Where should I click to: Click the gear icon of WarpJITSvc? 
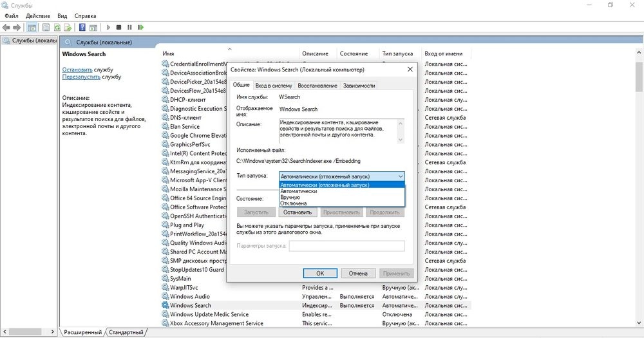(165, 288)
